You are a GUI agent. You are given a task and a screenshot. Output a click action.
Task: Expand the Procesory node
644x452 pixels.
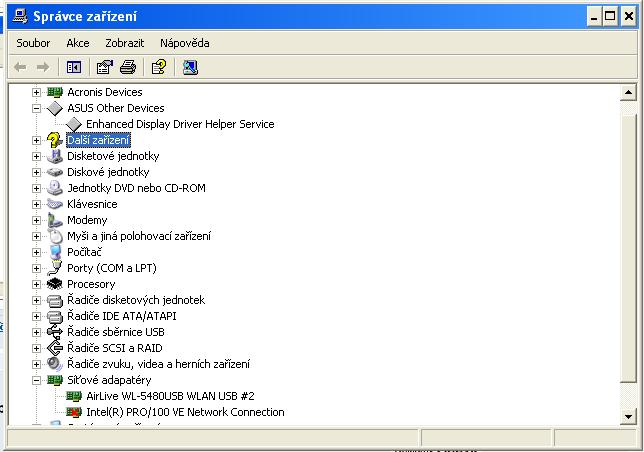36,285
